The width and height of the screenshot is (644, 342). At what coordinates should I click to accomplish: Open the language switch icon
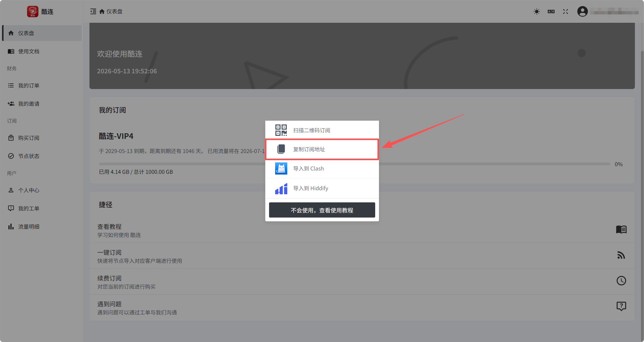pyautogui.click(x=551, y=11)
